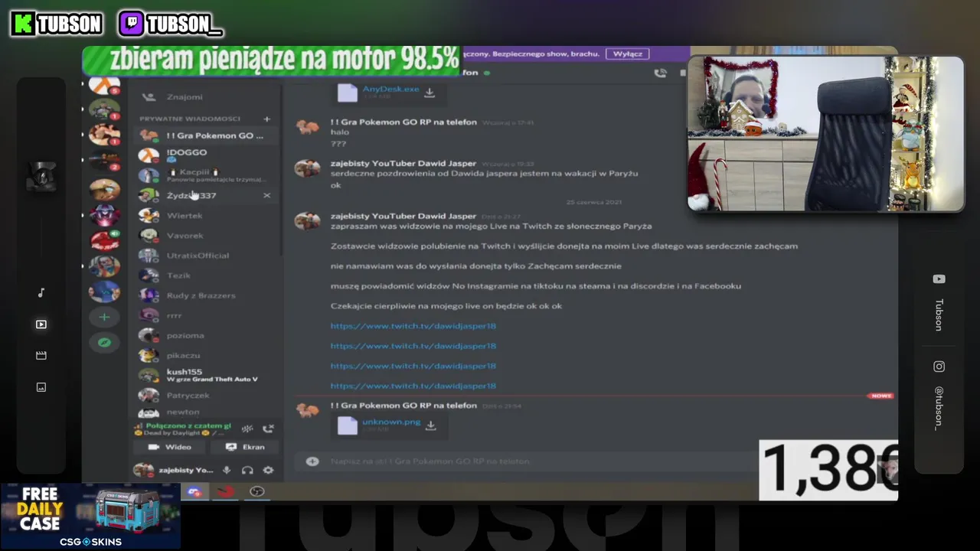The height and width of the screenshot is (551, 980).
Task: Open the Patryczek direct message
Action: click(x=205, y=395)
